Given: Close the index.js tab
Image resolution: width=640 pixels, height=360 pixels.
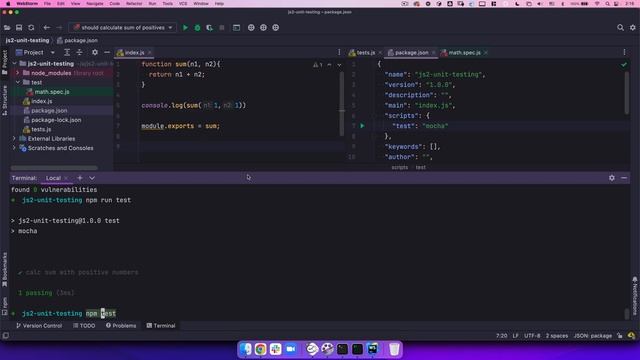Looking at the screenshot, I should [149, 53].
